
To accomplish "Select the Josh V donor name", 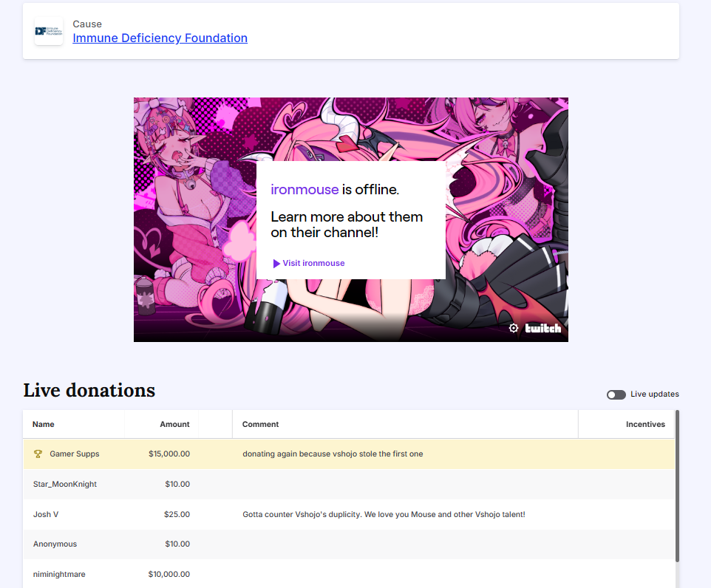I will pos(46,515).
